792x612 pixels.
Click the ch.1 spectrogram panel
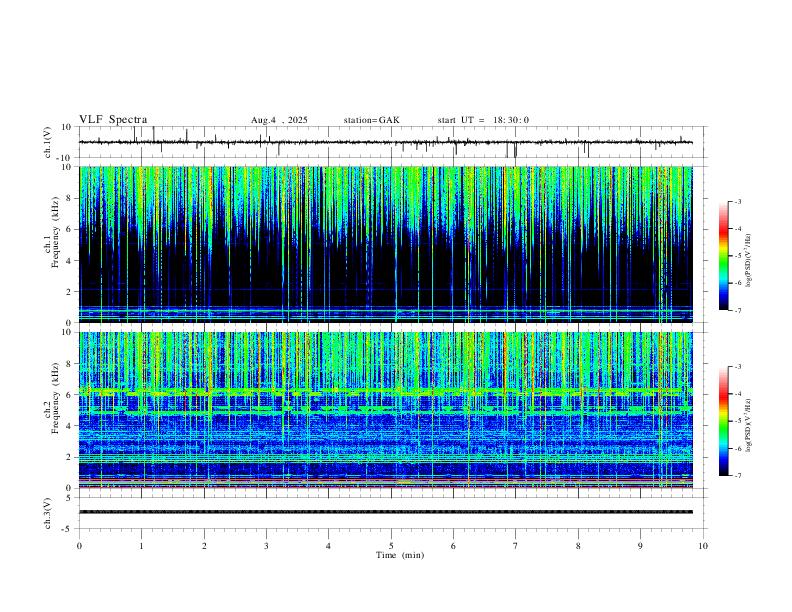[x=385, y=244]
